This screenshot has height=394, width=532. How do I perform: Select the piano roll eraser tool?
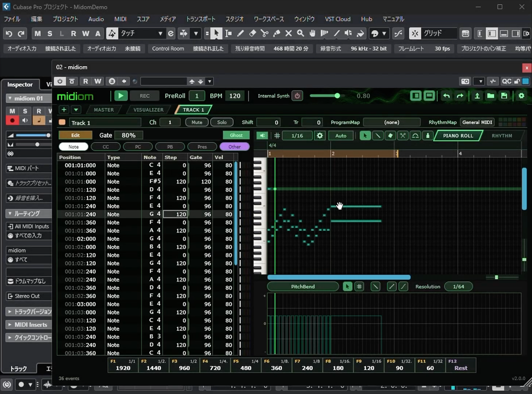coord(390,136)
